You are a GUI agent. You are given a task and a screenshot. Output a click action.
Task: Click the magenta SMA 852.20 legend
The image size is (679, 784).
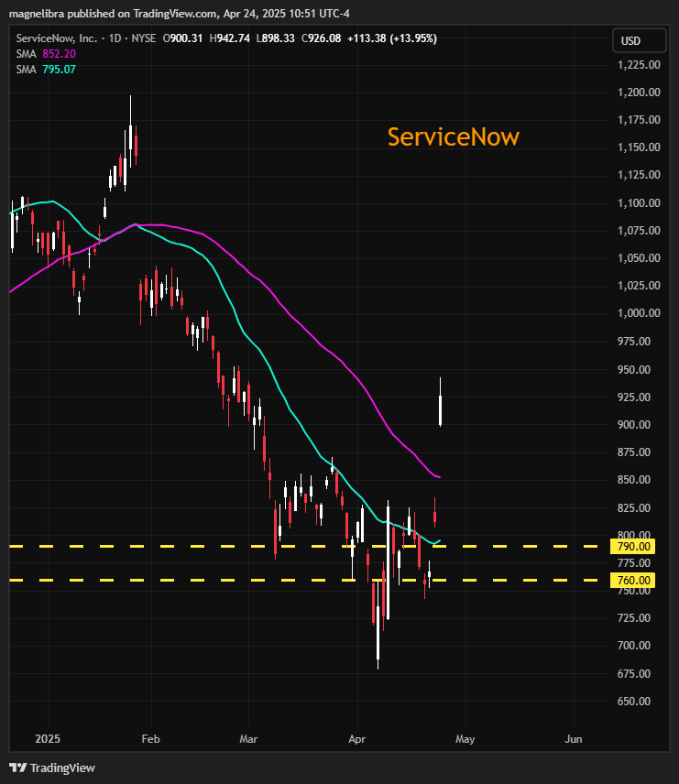[x=46, y=54]
